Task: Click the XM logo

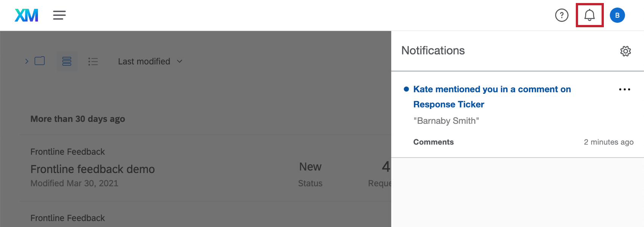Action: coord(26,15)
